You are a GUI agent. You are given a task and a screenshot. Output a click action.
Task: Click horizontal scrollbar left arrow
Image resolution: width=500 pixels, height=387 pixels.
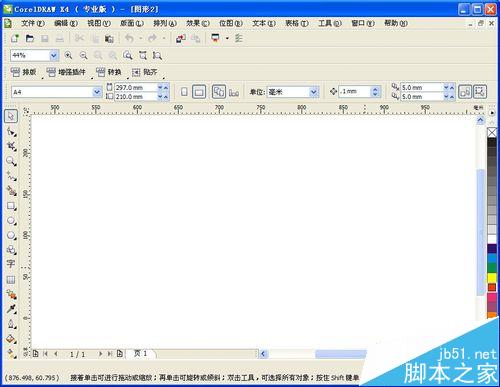263,354
